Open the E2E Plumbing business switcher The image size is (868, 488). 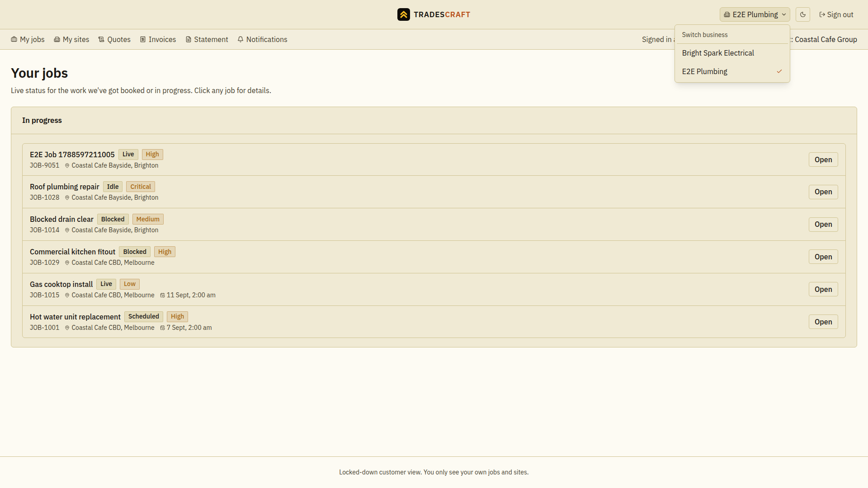tap(755, 14)
